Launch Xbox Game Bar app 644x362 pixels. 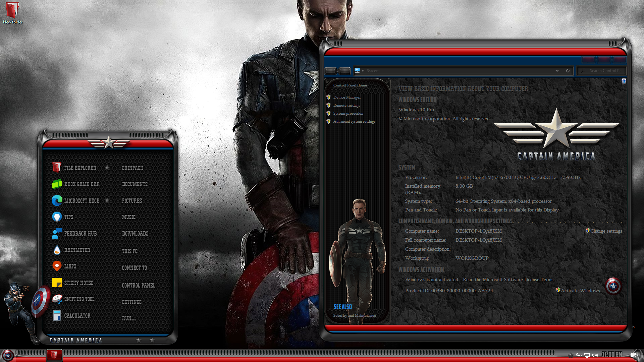coord(82,184)
